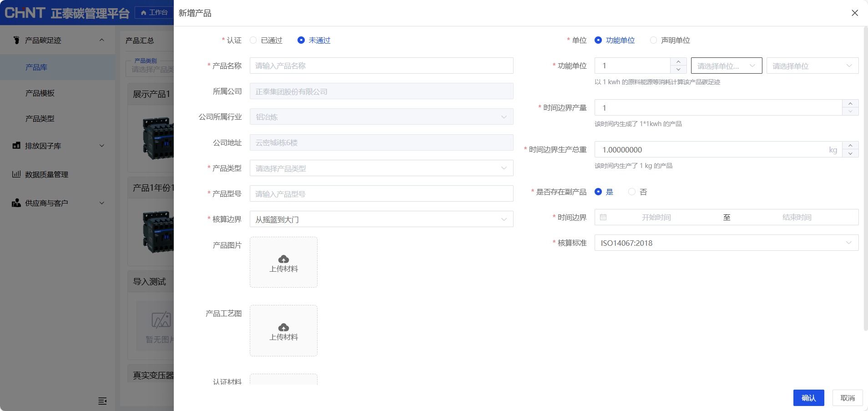868x411 pixels.
Task: Click the 功能单位 number input
Action: 632,66
